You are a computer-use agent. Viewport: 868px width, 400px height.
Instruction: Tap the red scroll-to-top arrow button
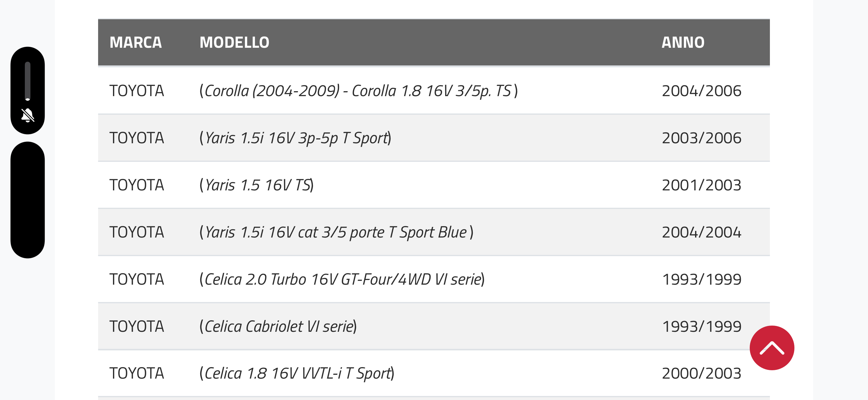(x=772, y=348)
